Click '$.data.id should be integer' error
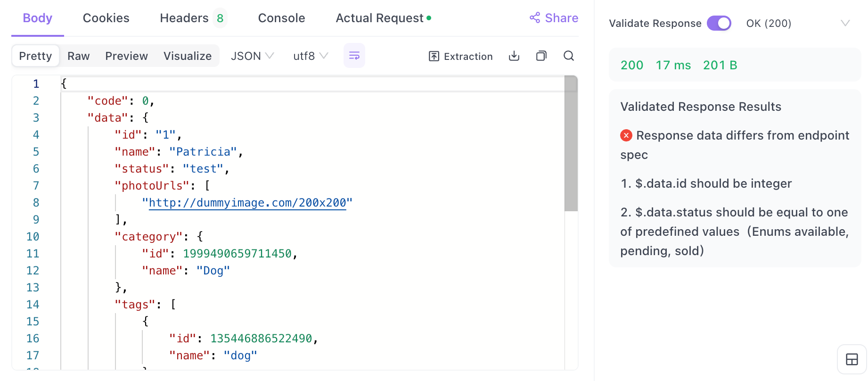 pos(706,183)
